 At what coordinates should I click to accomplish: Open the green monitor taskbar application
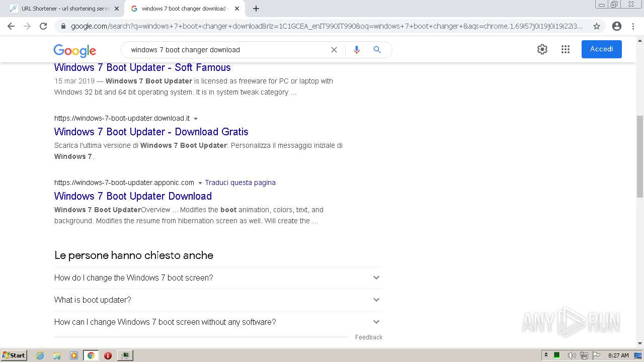125,355
